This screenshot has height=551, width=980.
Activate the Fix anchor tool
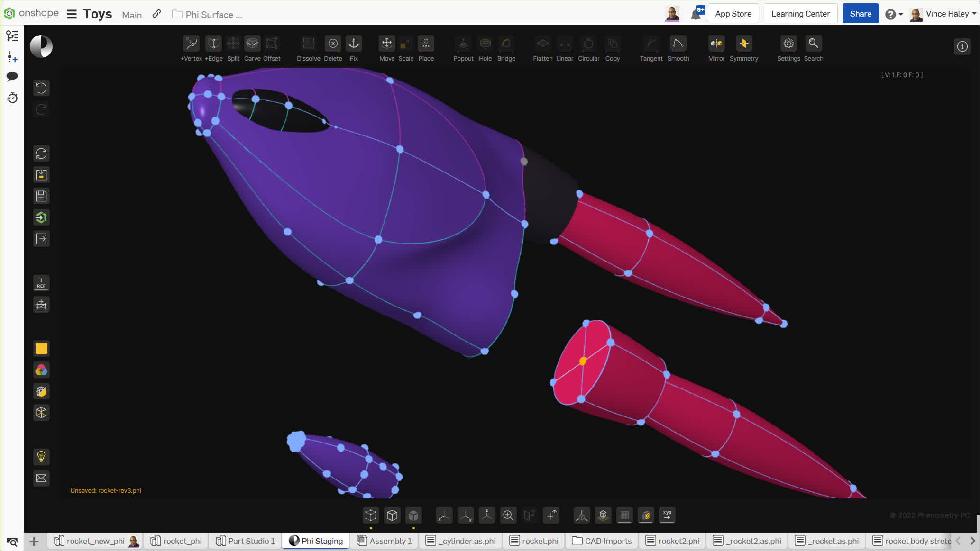coord(354,44)
